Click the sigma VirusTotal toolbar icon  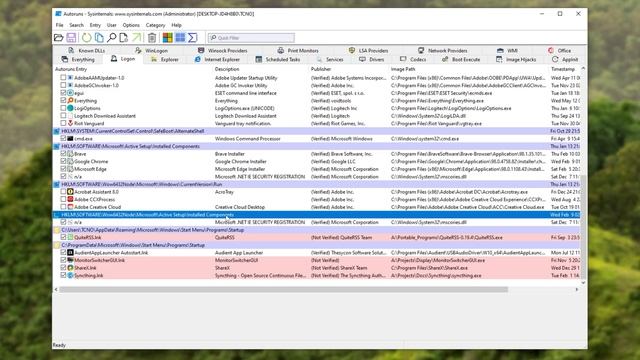193,38
